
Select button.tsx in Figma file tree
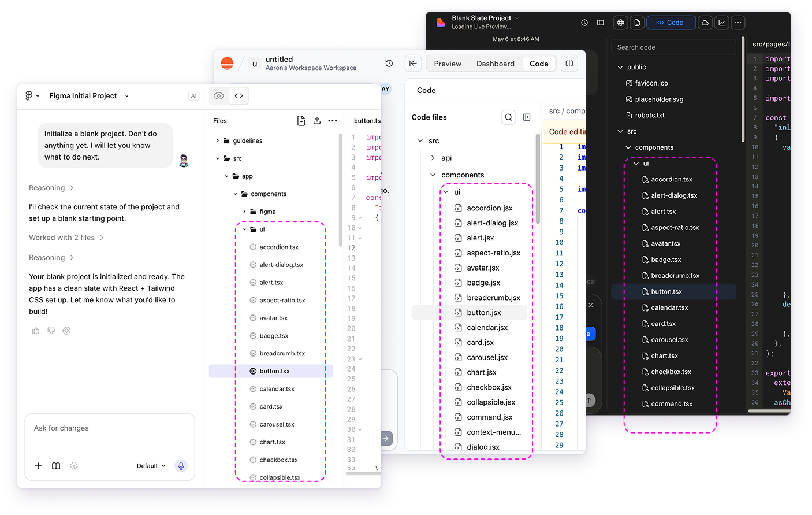pos(270,371)
